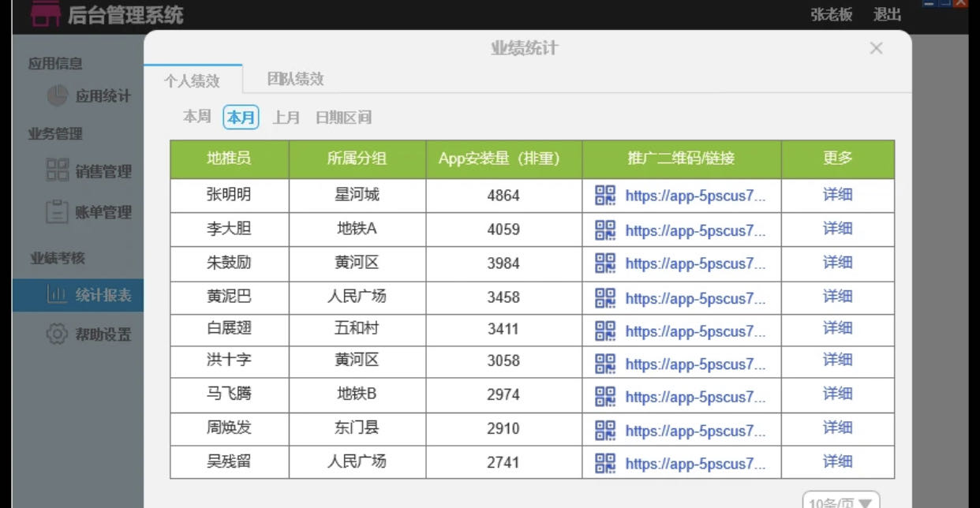Click the 地推员 column header
The width and height of the screenshot is (980, 508).
click(x=230, y=159)
